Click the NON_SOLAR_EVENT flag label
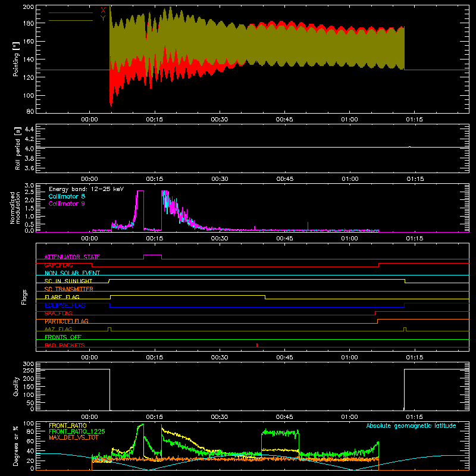 pyautogui.click(x=72, y=273)
